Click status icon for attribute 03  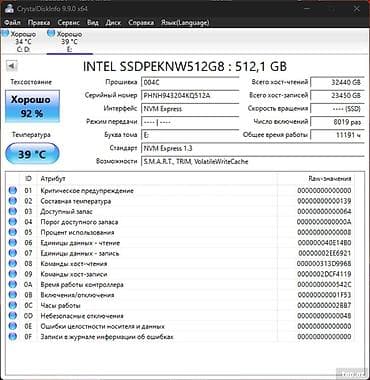click(13, 211)
